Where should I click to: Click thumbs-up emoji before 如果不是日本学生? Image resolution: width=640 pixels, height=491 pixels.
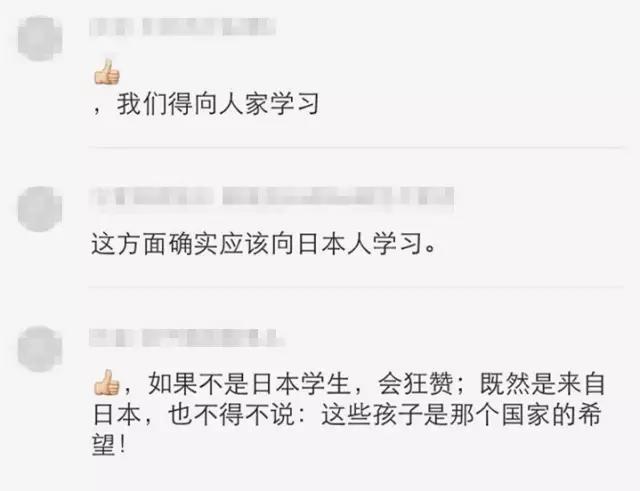(x=107, y=382)
